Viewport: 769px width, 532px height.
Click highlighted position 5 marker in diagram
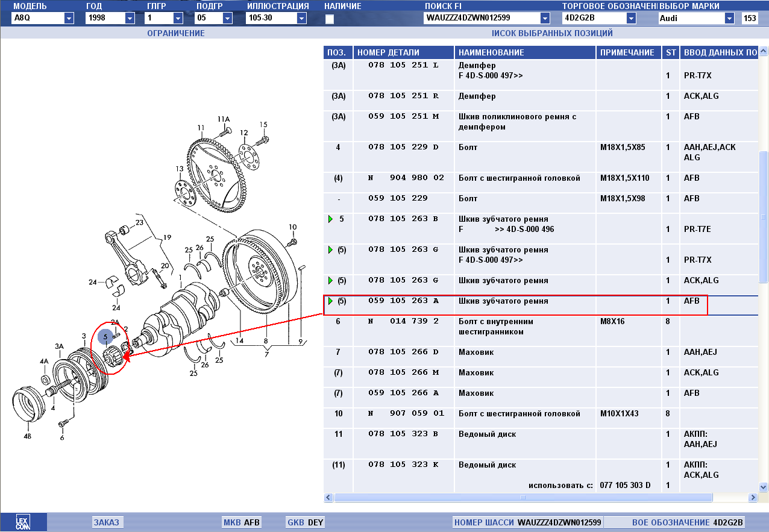point(105,336)
